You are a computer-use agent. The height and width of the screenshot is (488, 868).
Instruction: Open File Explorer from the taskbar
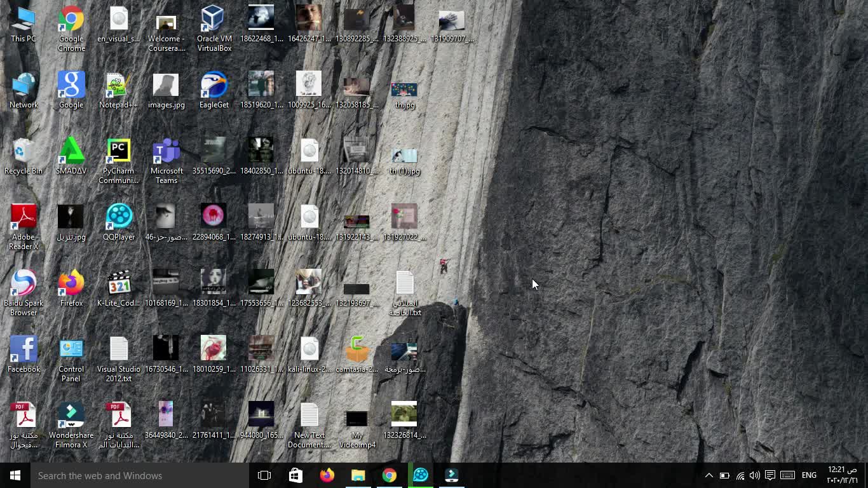pos(358,475)
